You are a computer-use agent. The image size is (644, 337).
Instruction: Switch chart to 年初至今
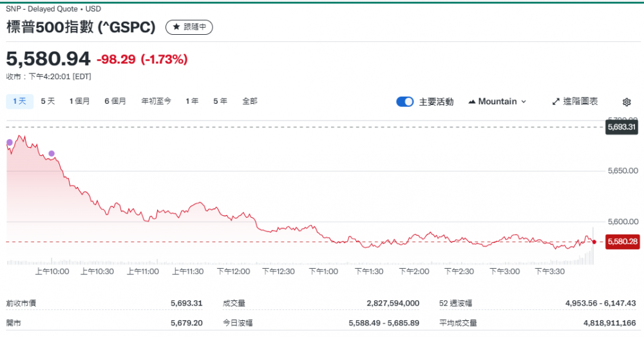pyautogui.click(x=156, y=101)
